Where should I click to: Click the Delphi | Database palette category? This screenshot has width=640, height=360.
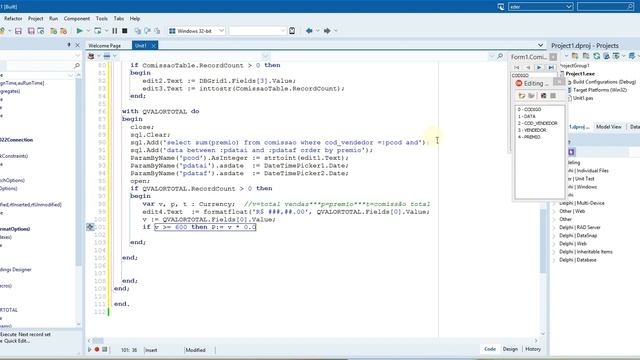coord(578,260)
